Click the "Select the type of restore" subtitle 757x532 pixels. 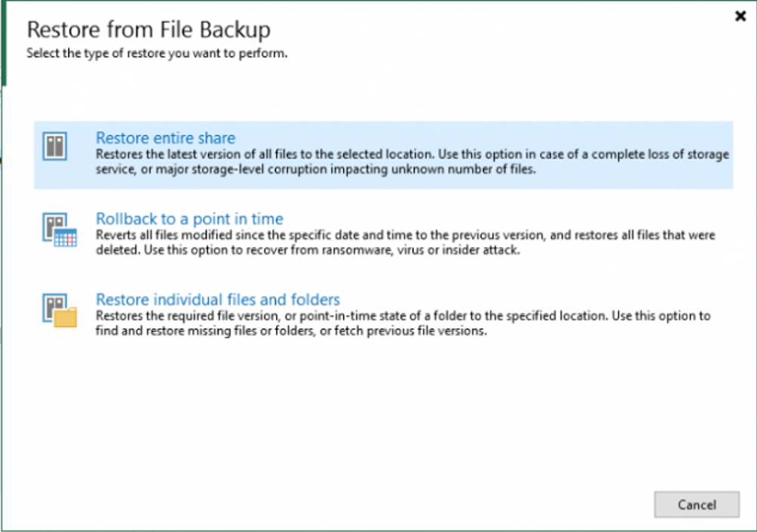(x=157, y=54)
